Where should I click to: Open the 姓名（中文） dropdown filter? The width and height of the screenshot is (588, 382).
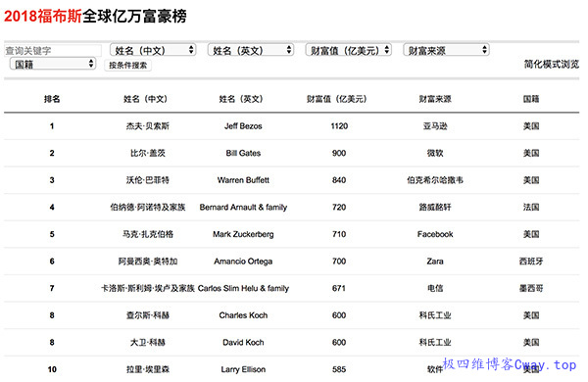(153, 50)
